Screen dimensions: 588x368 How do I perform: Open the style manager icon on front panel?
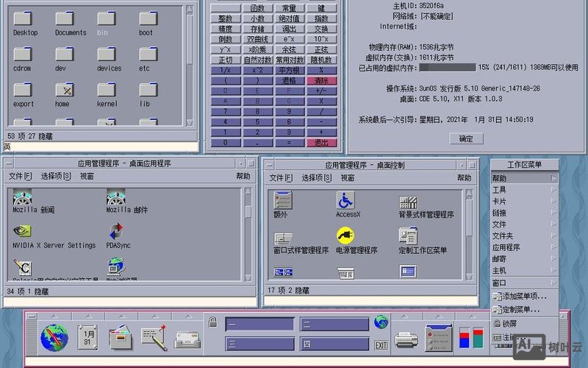click(x=439, y=338)
